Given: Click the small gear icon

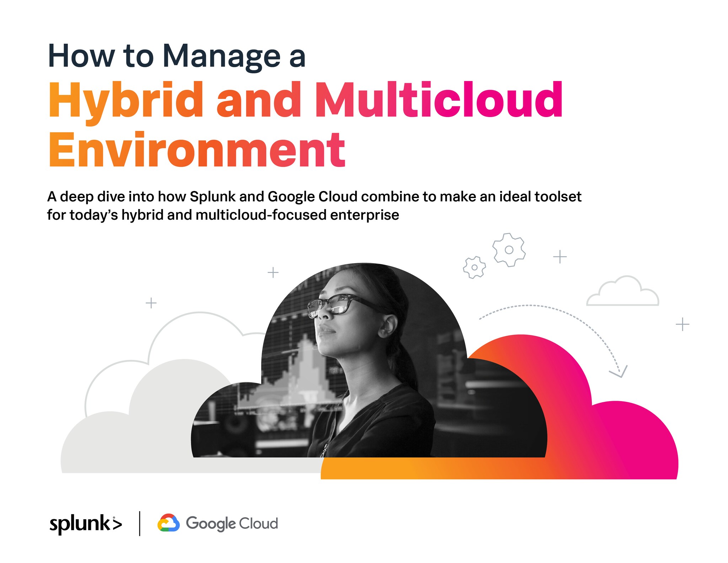Looking at the screenshot, I should 474,267.
